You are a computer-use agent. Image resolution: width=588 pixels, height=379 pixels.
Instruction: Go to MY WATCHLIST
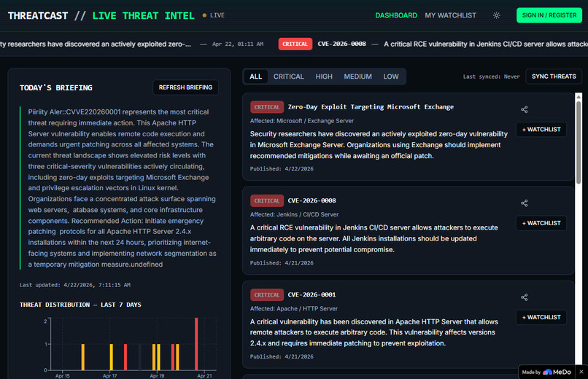click(x=450, y=15)
